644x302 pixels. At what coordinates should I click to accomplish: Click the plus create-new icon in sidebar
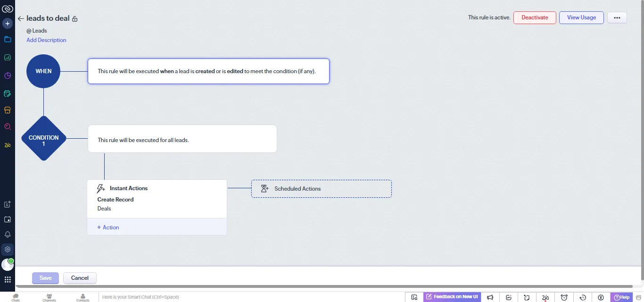[8, 23]
